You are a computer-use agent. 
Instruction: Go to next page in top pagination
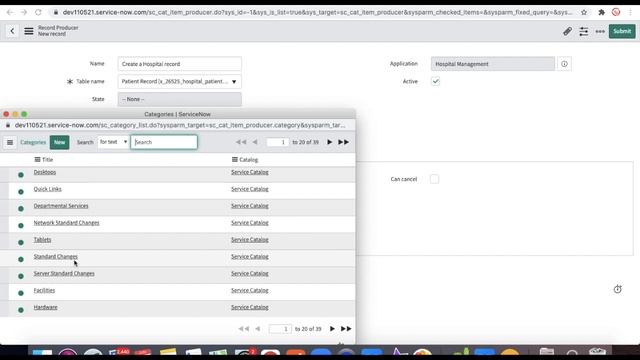329,142
